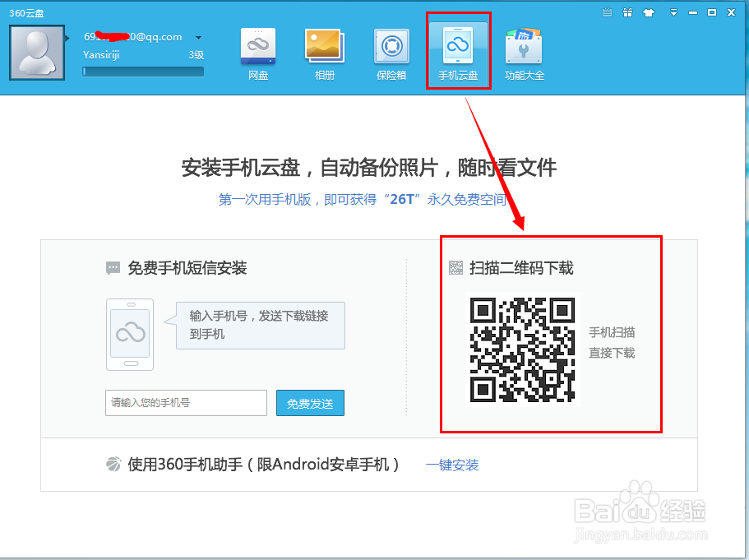Click the phone number input field
749x560 pixels.
[x=186, y=403]
